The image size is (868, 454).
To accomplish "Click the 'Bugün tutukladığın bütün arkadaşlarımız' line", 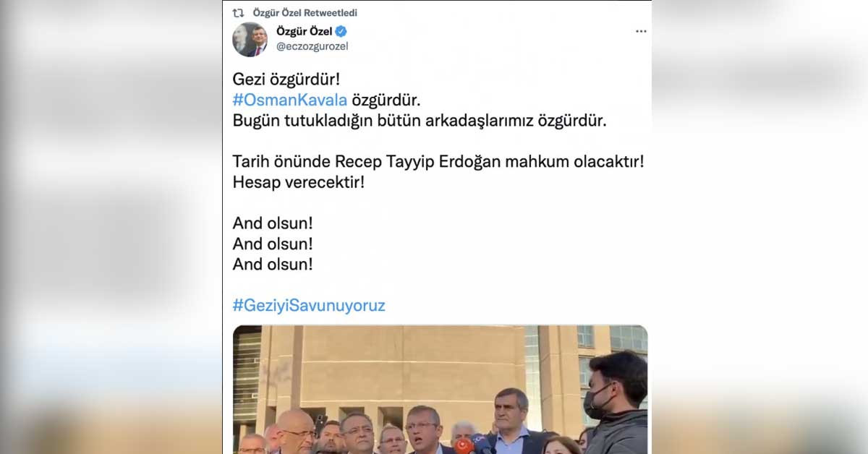I will point(420,120).
